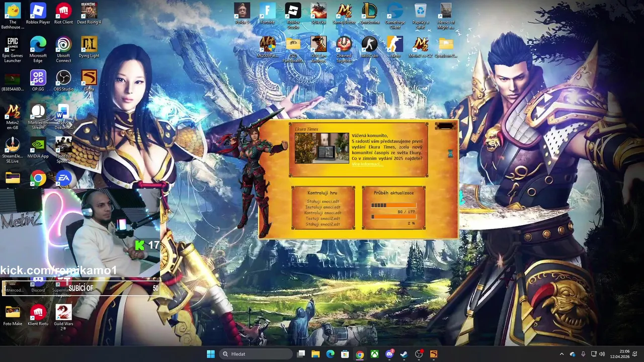This screenshot has width=644, height=362.
Task: Open Metin2 en-GB desktop icon
Action: click(x=13, y=117)
